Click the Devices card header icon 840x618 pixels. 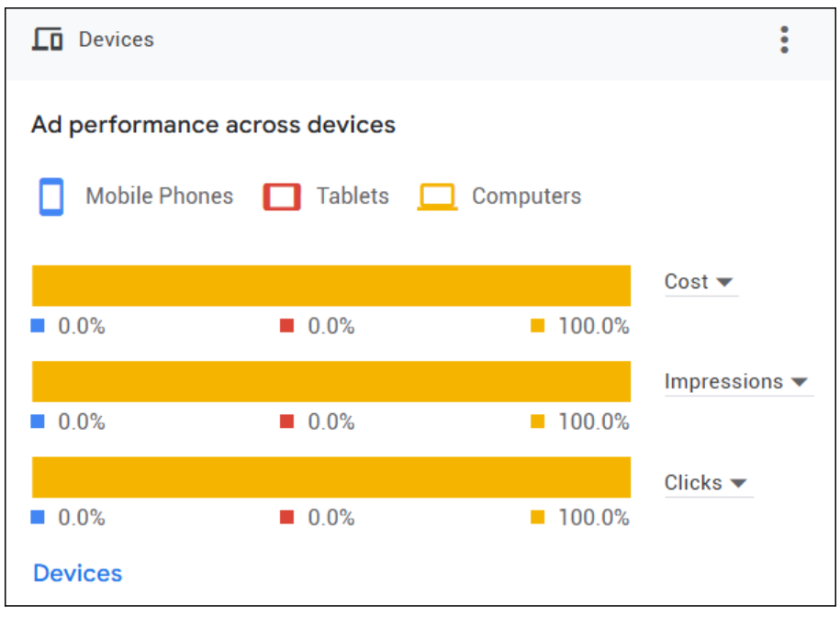pos(47,39)
